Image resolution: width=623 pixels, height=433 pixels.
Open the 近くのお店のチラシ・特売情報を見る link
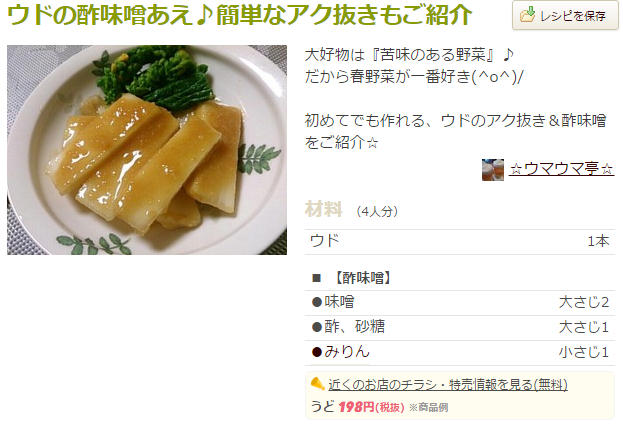click(448, 384)
